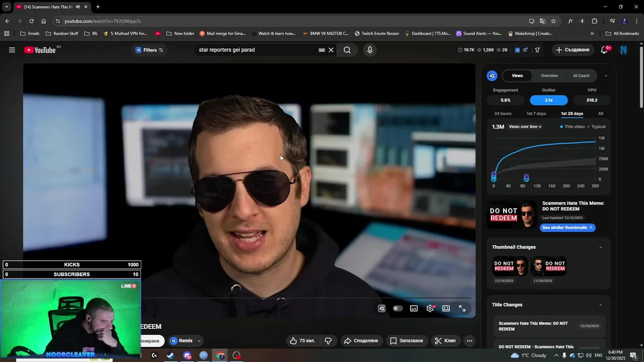Switch the player to theater mode

446,309
